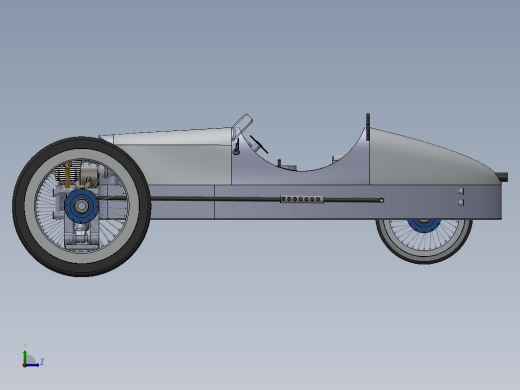Click the blue hub of rear wheel

click(424, 225)
